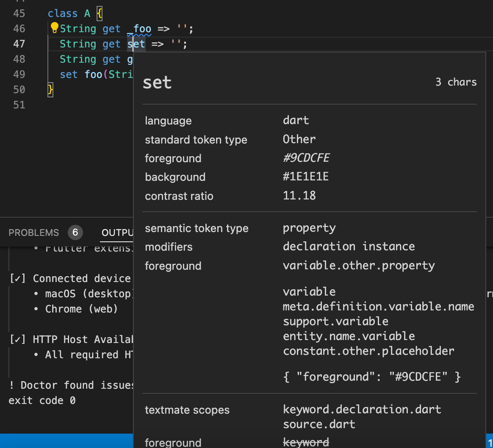
Task: Click the class keyword on line 45
Action: 63,14
